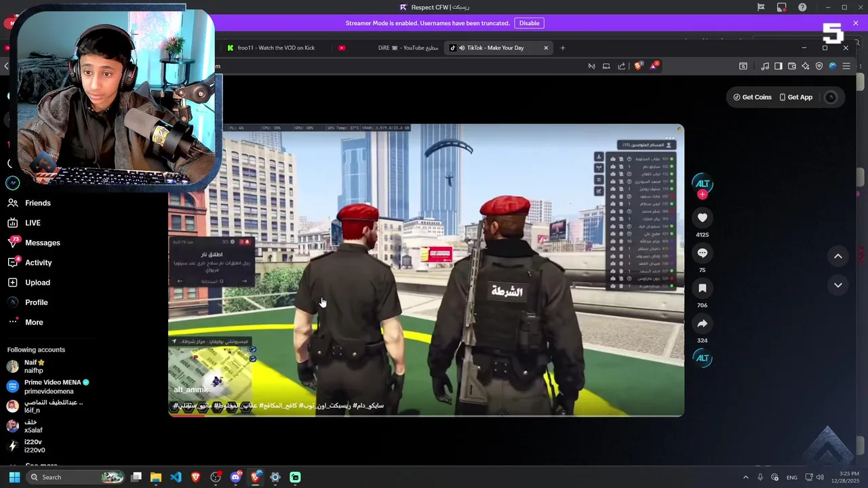
Task: Open the ALT sound disc below the share count
Action: click(703, 358)
